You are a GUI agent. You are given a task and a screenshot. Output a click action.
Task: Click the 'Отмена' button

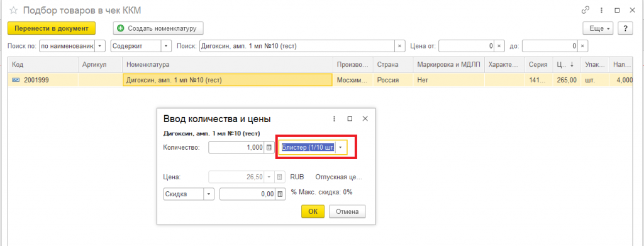coord(347,211)
